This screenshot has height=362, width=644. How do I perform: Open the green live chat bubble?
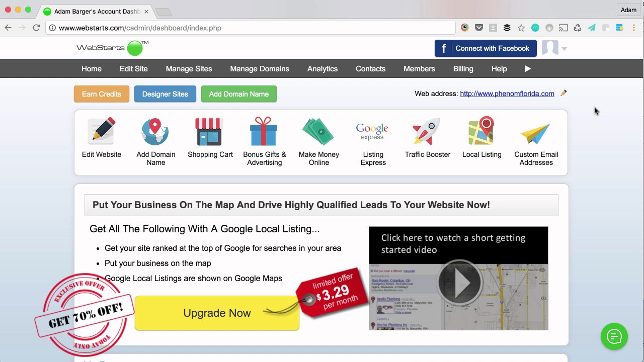614,336
